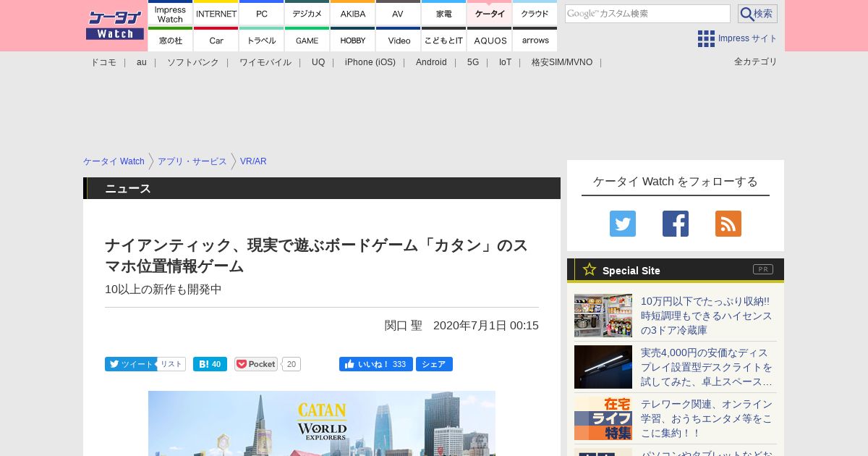Open the Twitter follow icon
The image size is (868, 456).
pyautogui.click(x=623, y=224)
